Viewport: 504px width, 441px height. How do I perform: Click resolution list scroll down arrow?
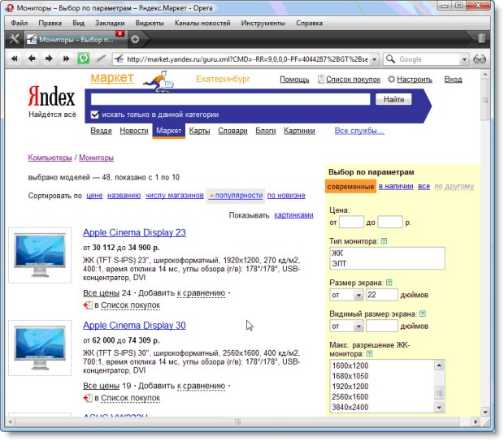439,408
